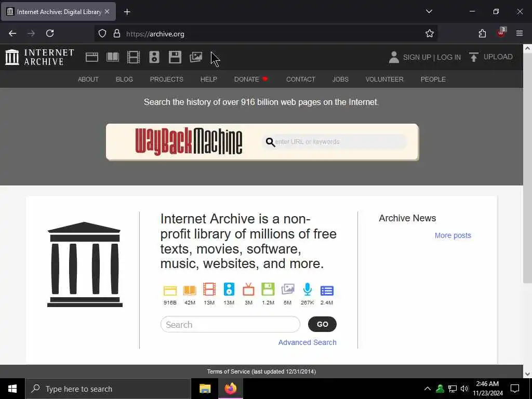532x399 pixels.
Task: Open the HELP menu item
Action: (209, 79)
